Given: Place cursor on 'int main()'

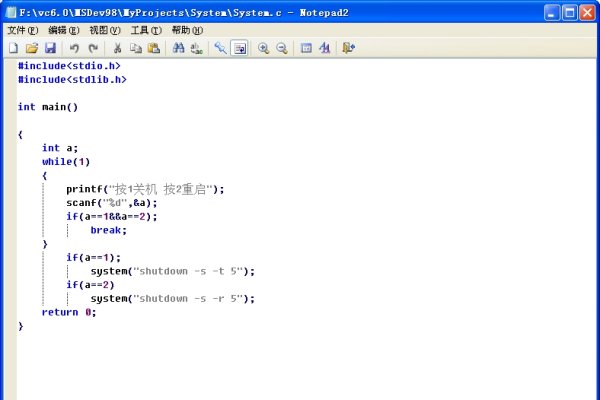Looking at the screenshot, I should (48, 107).
